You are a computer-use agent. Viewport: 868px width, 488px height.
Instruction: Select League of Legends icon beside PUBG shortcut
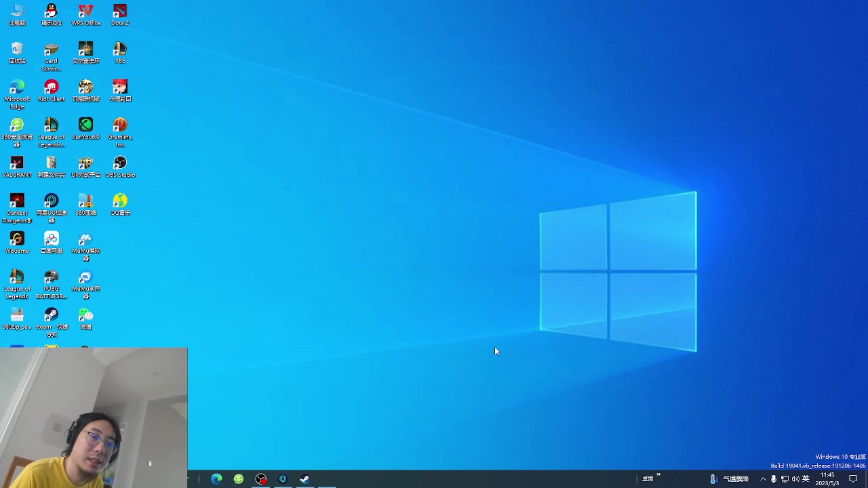tap(17, 285)
